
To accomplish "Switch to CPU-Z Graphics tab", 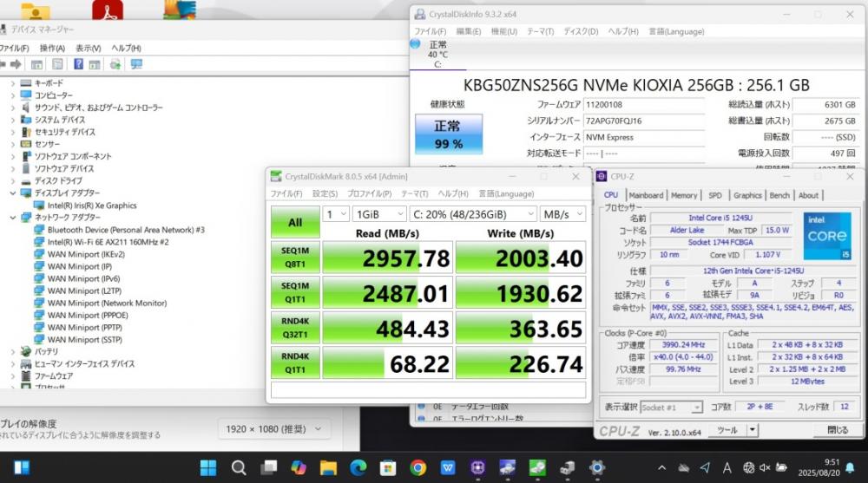I will click(747, 195).
